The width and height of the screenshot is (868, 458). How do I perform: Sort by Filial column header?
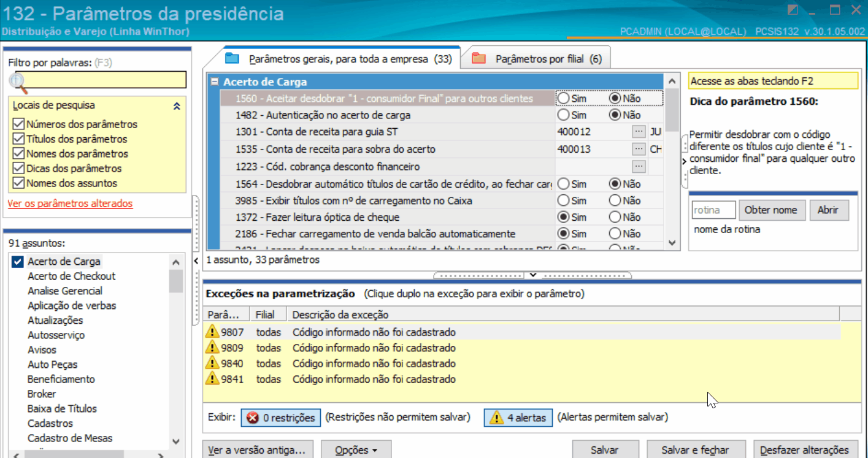[x=267, y=315]
